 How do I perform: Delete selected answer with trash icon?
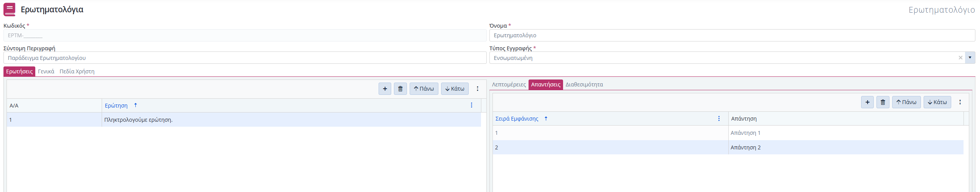tap(883, 102)
